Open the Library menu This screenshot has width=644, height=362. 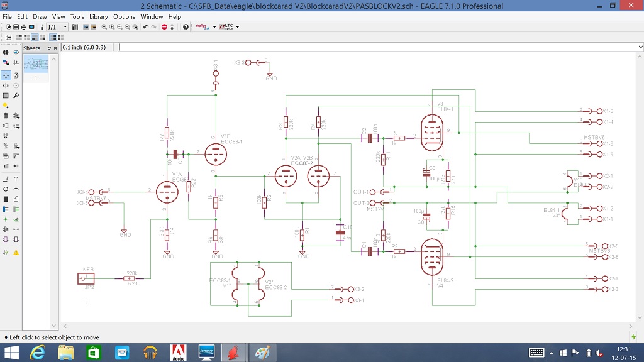pos(98,16)
